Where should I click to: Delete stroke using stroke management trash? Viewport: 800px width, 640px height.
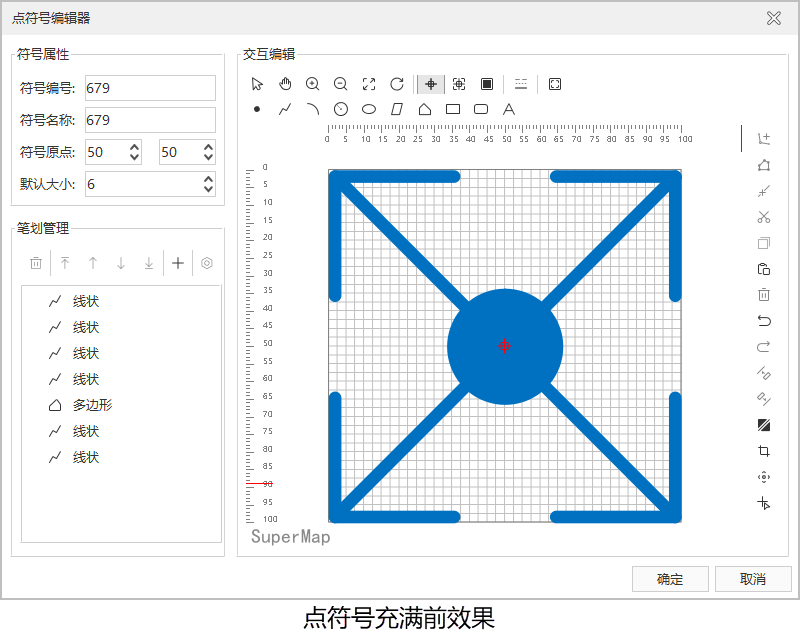pyautogui.click(x=36, y=263)
